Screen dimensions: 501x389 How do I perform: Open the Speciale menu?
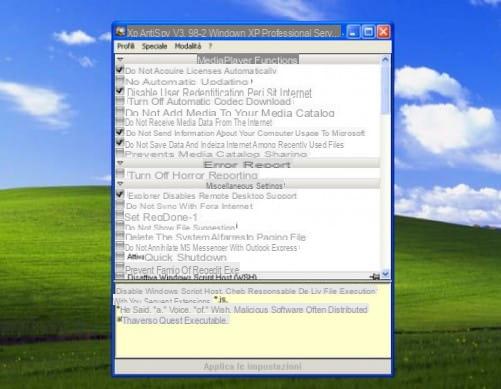tap(154, 46)
